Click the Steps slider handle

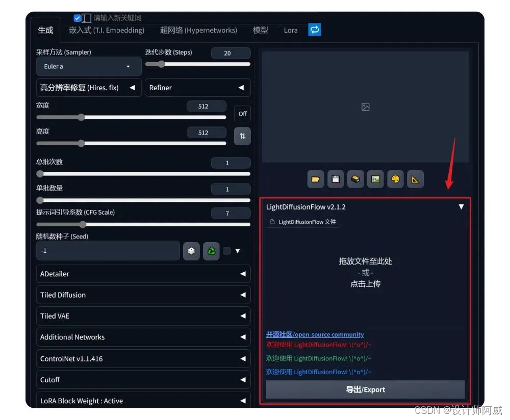point(161,64)
